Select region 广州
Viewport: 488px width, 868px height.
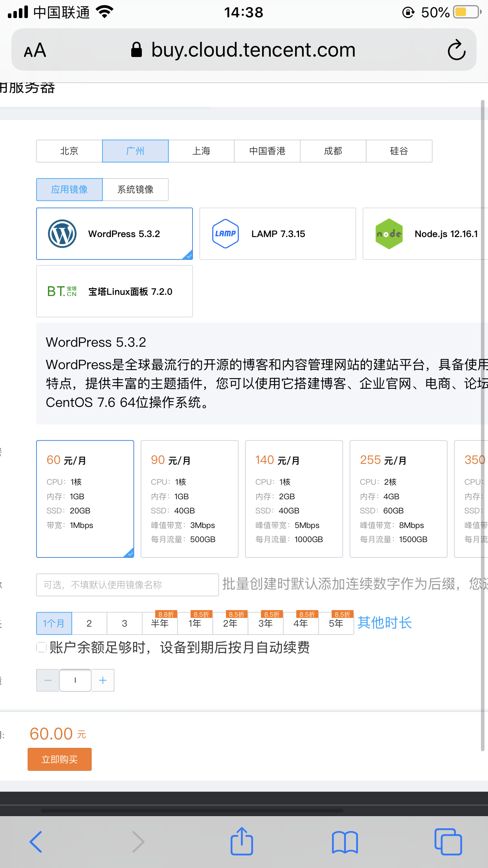pos(135,151)
